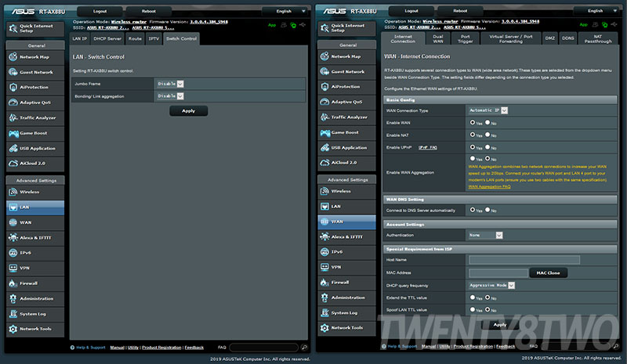Open USB Application icon in left window

[13, 148]
